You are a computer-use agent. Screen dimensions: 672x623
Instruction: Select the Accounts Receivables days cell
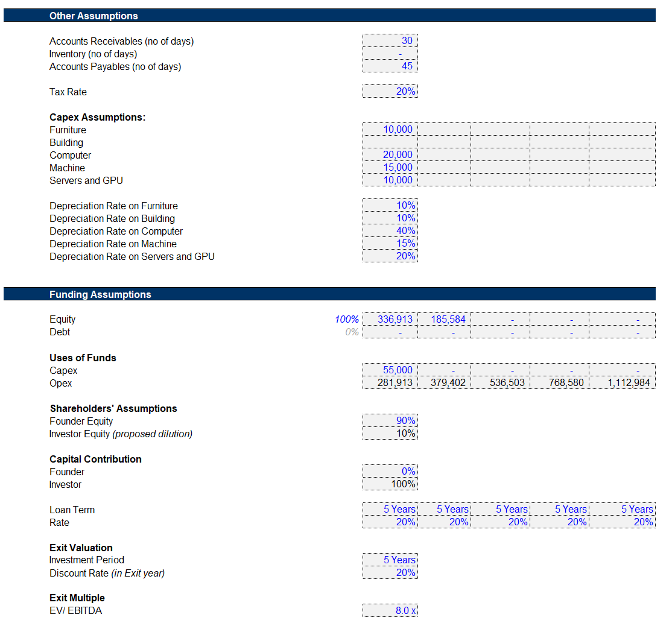tap(390, 41)
